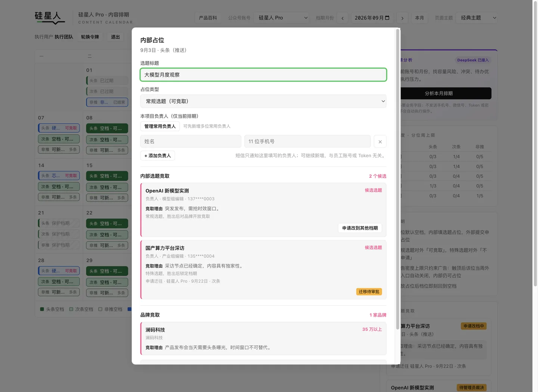Click the 选题标题 input field
The image size is (538, 392).
click(x=263, y=75)
